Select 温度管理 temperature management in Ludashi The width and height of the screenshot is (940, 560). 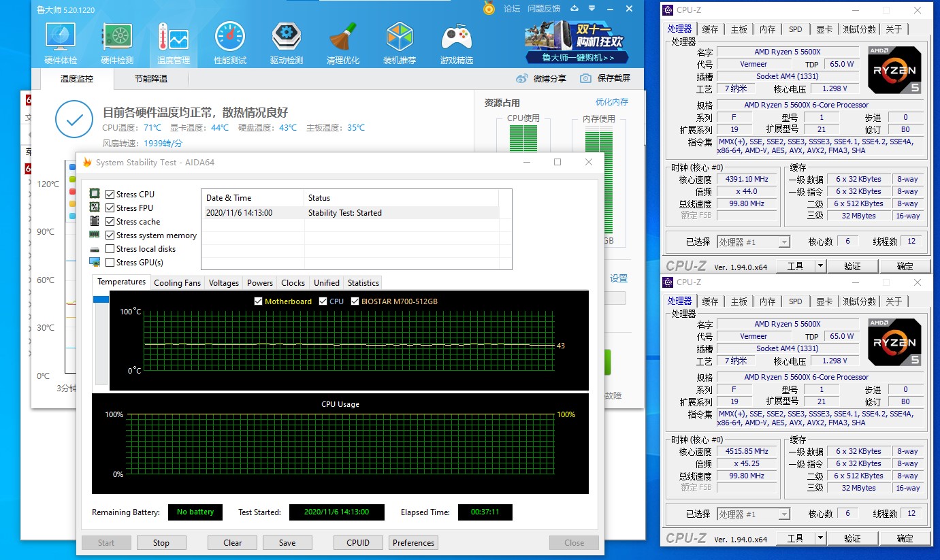point(173,44)
